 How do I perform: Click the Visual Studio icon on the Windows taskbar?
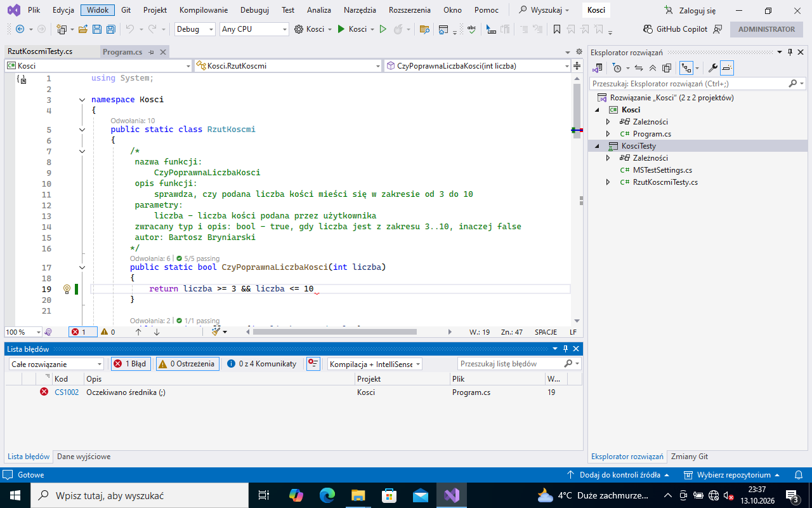pos(452,495)
